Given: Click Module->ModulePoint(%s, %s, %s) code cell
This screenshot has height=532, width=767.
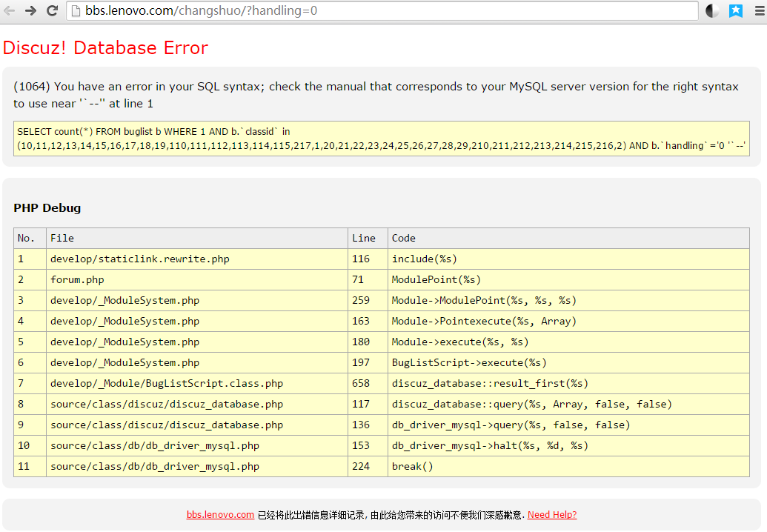Looking at the screenshot, I should [568, 300].
